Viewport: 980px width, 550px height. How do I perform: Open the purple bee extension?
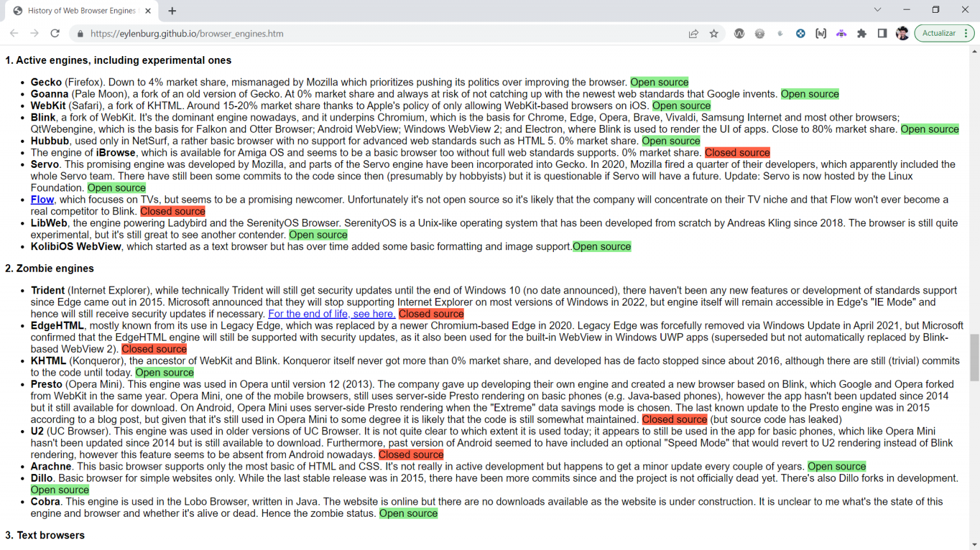[x=842, y=33]
